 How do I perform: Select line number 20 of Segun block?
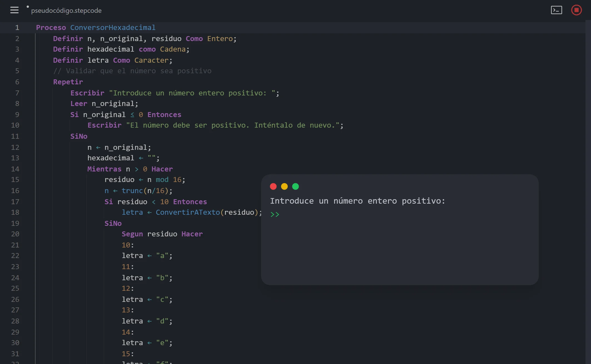tap(16, 234)
